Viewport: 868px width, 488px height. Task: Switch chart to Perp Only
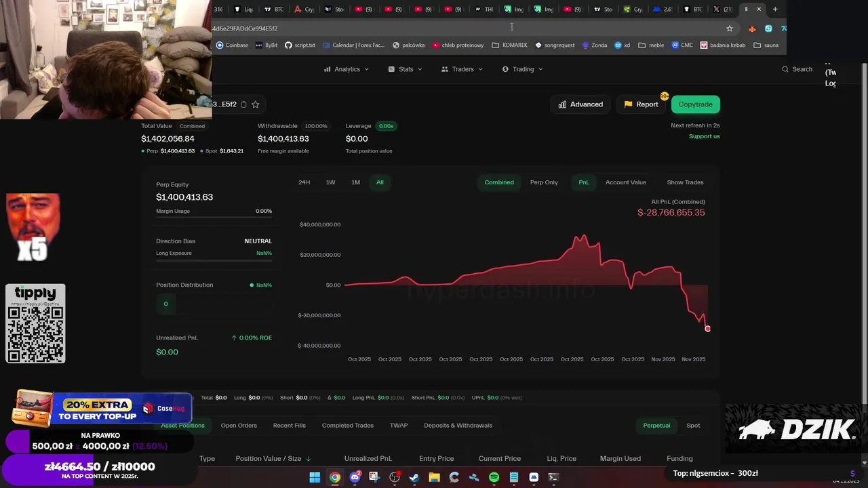click(x=544, y=182)
